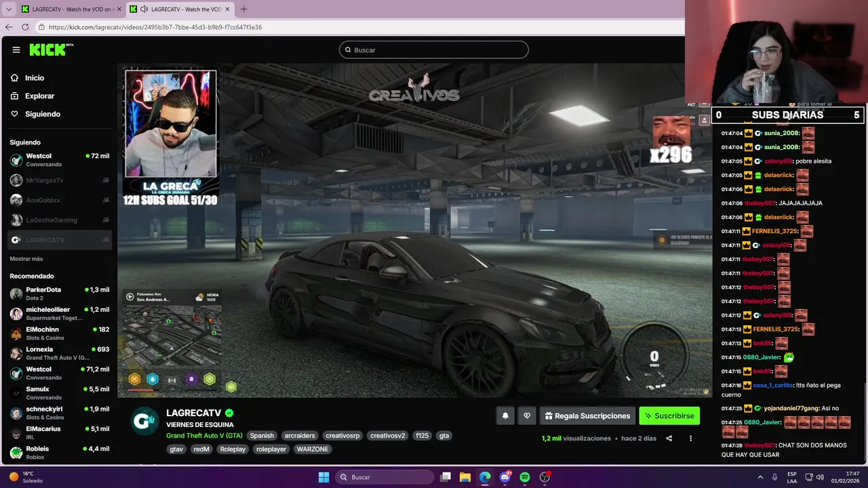868x488 pixels.
Task: Open the Windows Start menu
Action: point(323,477)
